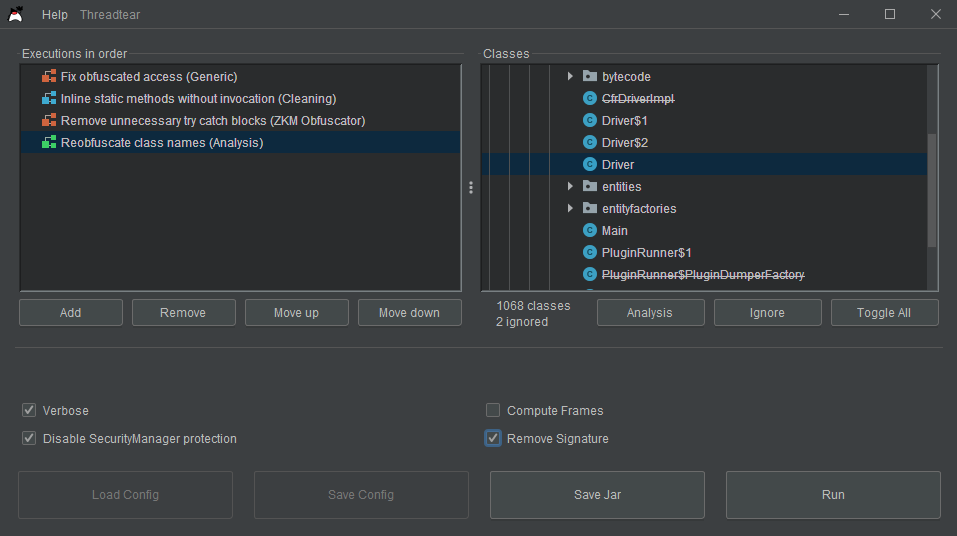The height and width of the screenshot is (536, 957).
Task: Click the Save Config button
Action: point(361,495)
